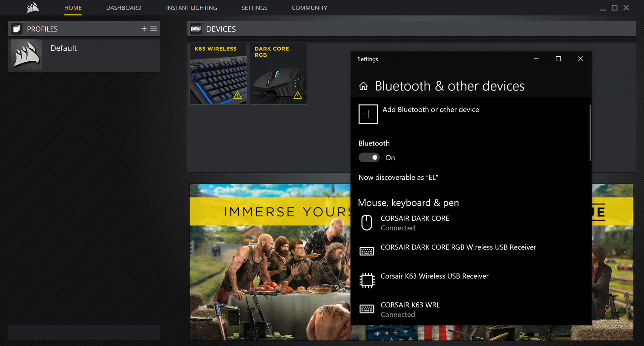Minimize the Settings window

click(536, 59)
